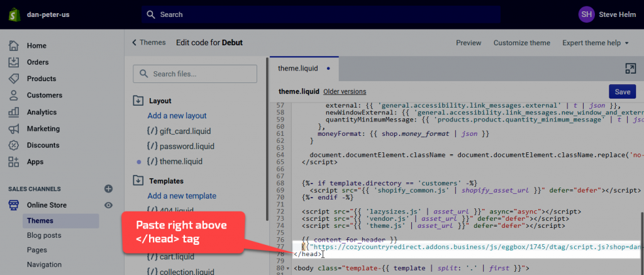Screen dimensions: 644x275
Task: Click the Home icon in sidebar
Action: click(14, 46)
